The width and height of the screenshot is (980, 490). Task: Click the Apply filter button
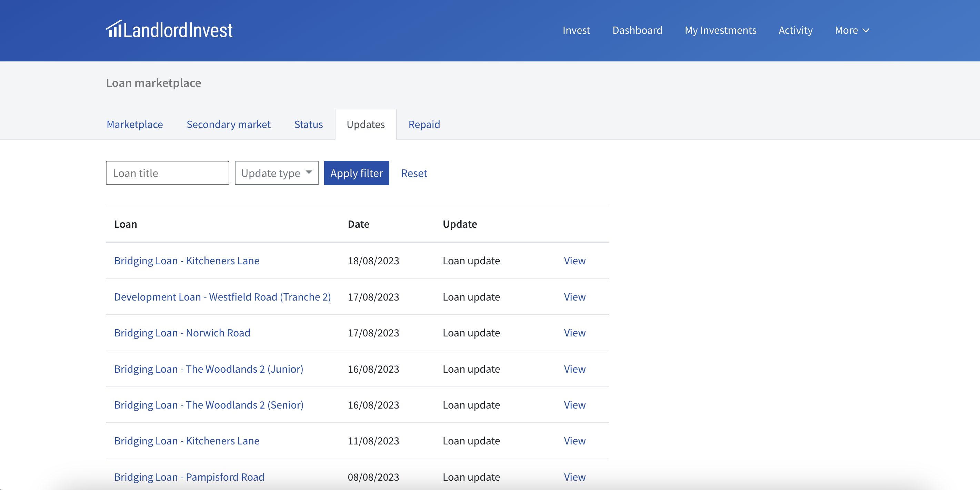(357, 173)
